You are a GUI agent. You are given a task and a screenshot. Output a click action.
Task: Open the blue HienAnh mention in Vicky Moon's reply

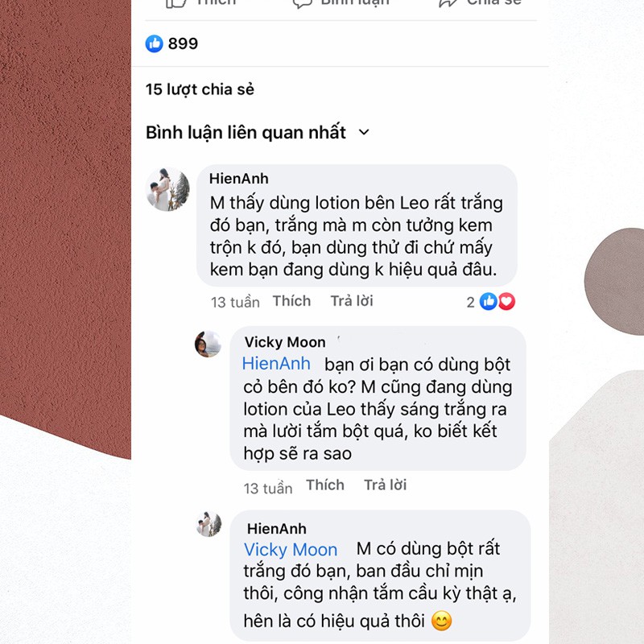click(x=276, y=364)
